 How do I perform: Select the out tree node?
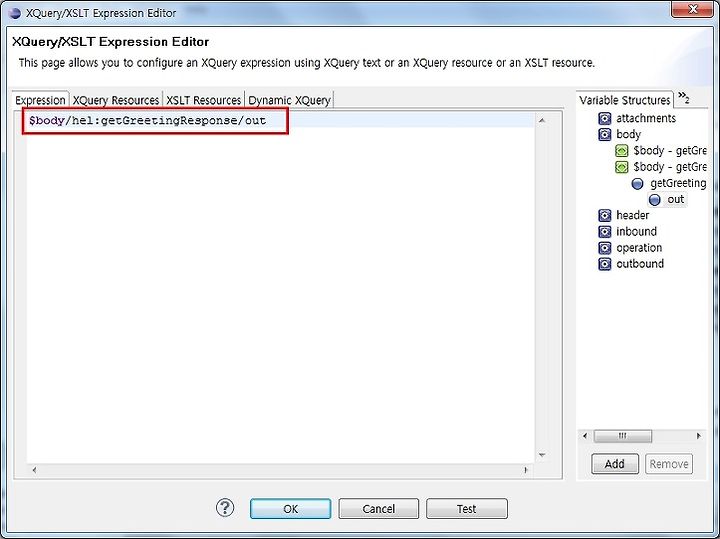click(675, 199)
